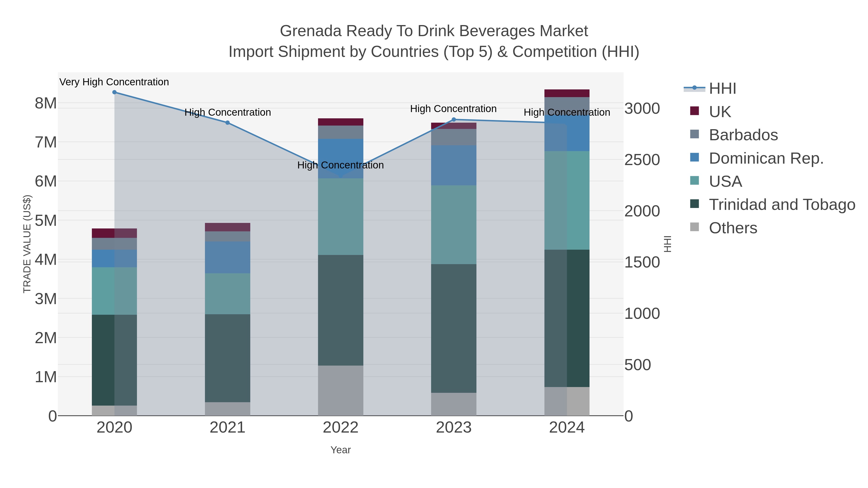Click the Import Shipment by Countries subtitle

[x=434, y=52]
